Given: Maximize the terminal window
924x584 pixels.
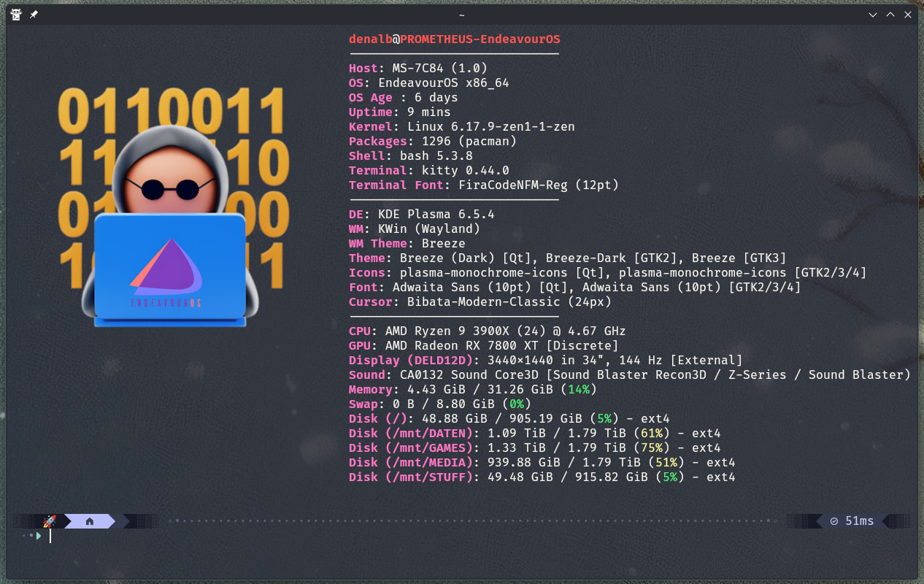Looking at the screenshot, I should (x=890, y=15).
